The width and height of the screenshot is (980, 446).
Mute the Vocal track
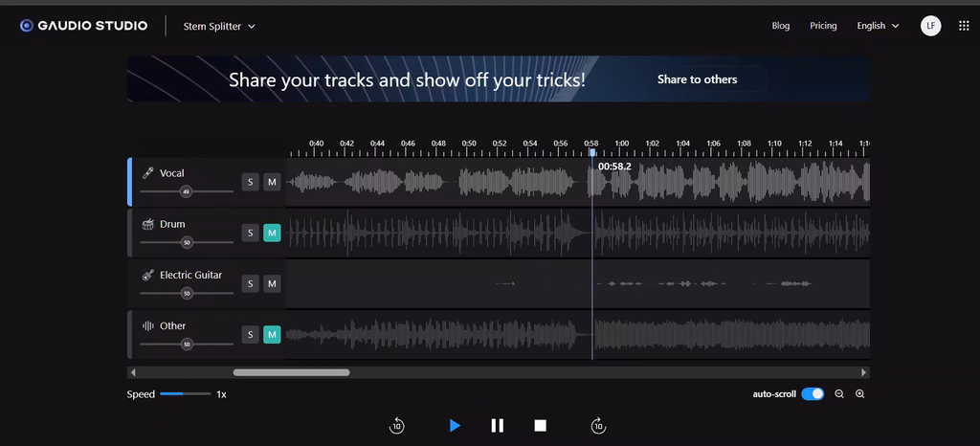(272, 182)
